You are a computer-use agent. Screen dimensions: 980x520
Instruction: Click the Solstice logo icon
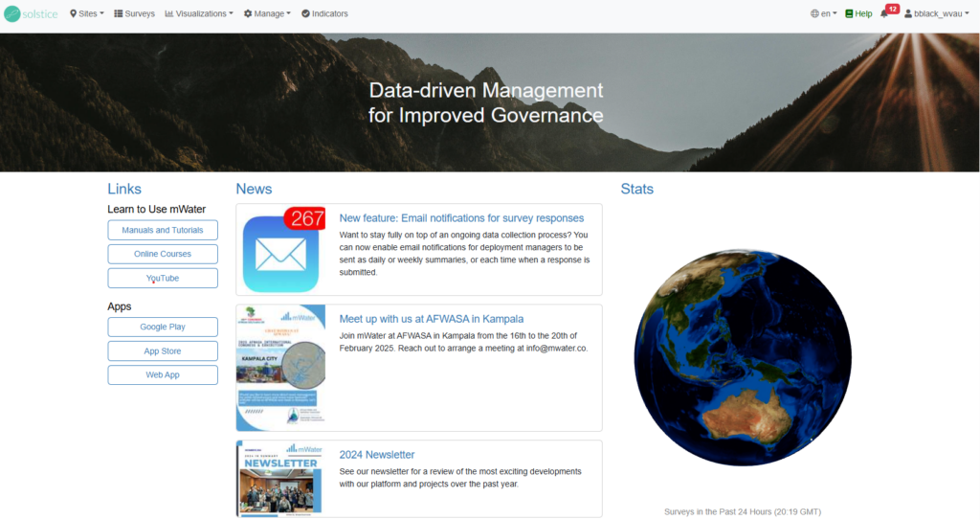(11, 13)
